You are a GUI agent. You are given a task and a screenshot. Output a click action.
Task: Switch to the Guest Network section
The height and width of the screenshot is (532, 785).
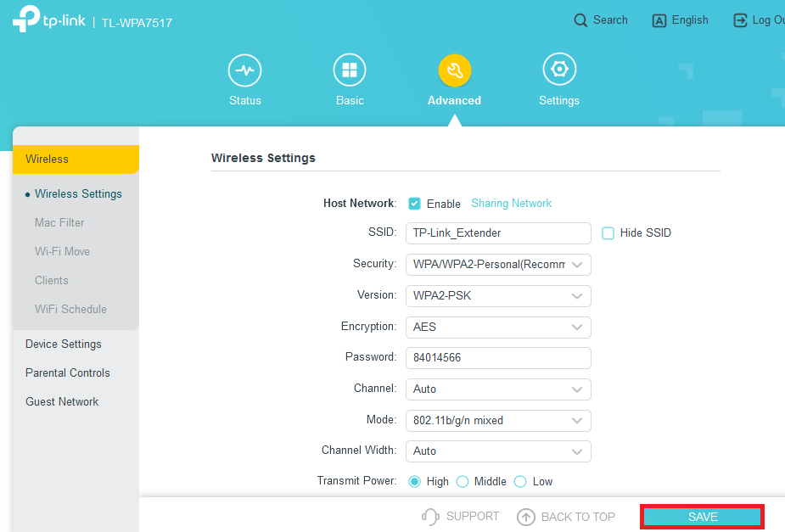tap(61, 401)
